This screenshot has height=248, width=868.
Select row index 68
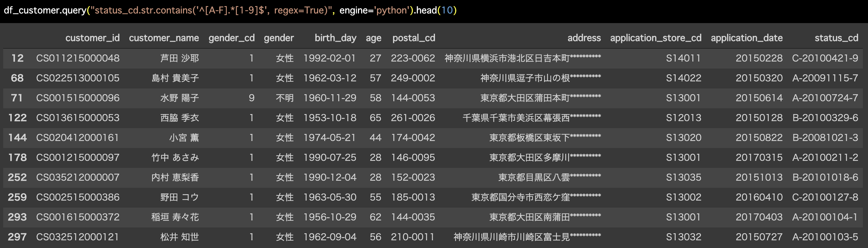[x=17, y=78]
